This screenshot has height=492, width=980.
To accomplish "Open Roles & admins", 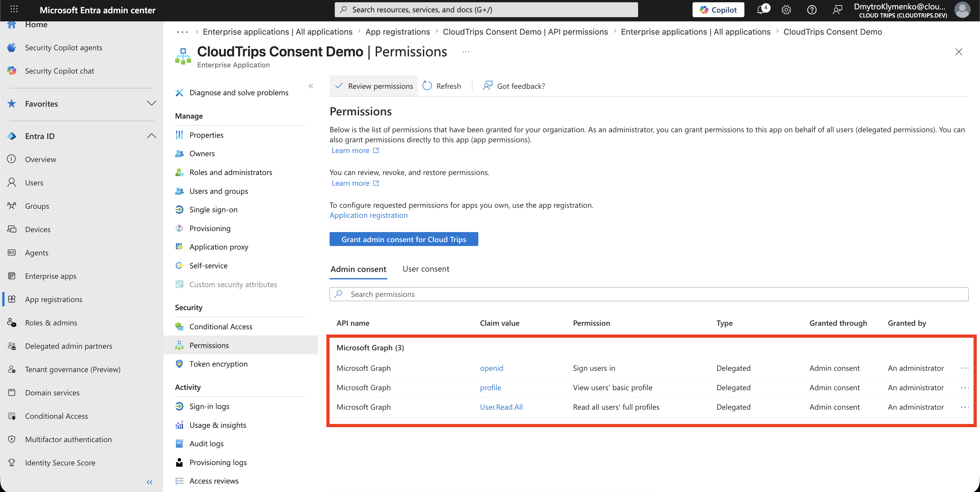I will click(51, 323).
